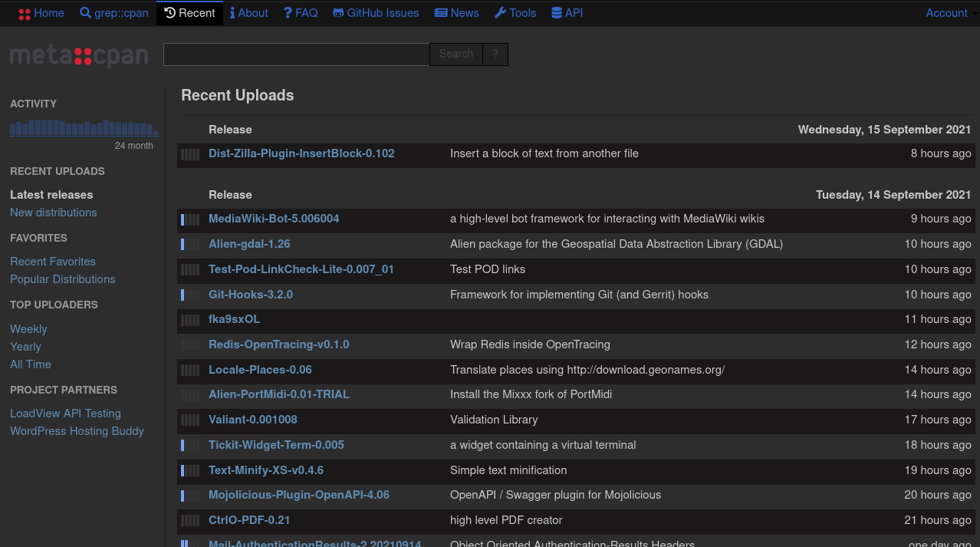Click river gauge icon for Dist-Zilla-Plugin-InsertBlock
The image size is (980, 547).
coord(190,154)
